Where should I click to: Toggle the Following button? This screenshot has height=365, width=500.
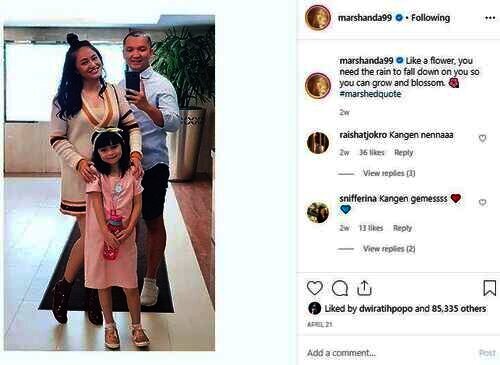tap(430, 18)
